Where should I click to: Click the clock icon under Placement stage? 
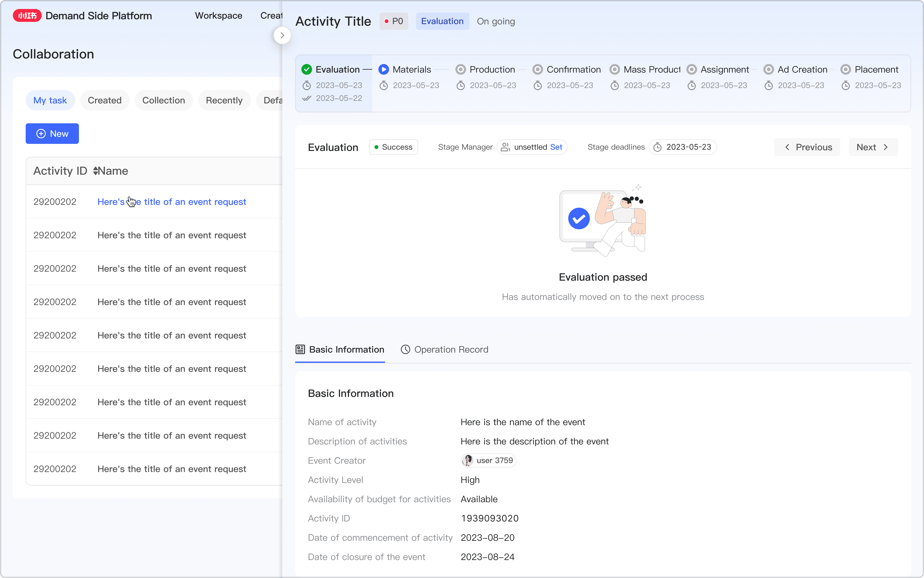pyautogui.click(x=846, y=85)
